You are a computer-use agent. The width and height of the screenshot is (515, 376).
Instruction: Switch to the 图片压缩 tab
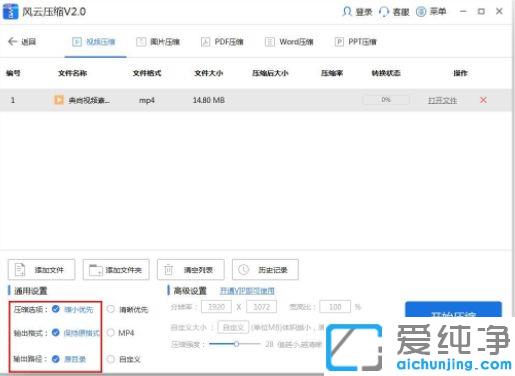point(158,42)
